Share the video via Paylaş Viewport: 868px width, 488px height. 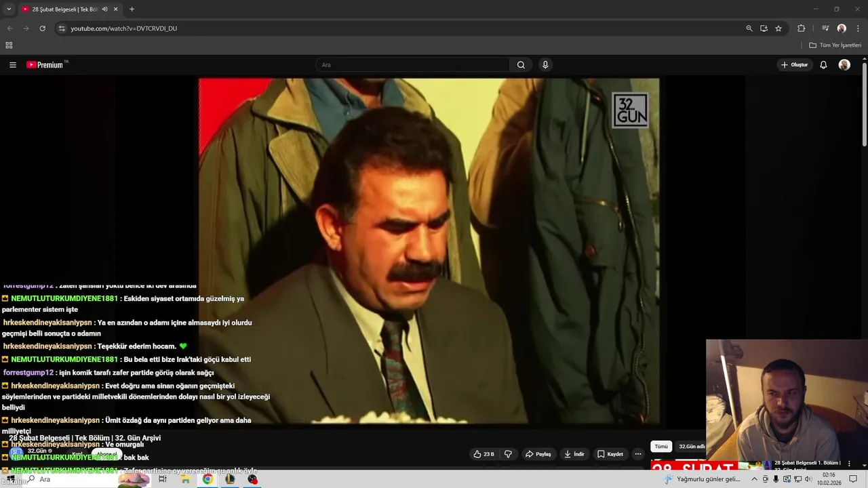[538, 454]
